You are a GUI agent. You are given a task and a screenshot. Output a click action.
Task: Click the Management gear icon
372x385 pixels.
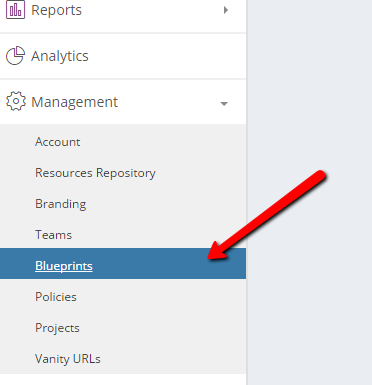point(16,101)
